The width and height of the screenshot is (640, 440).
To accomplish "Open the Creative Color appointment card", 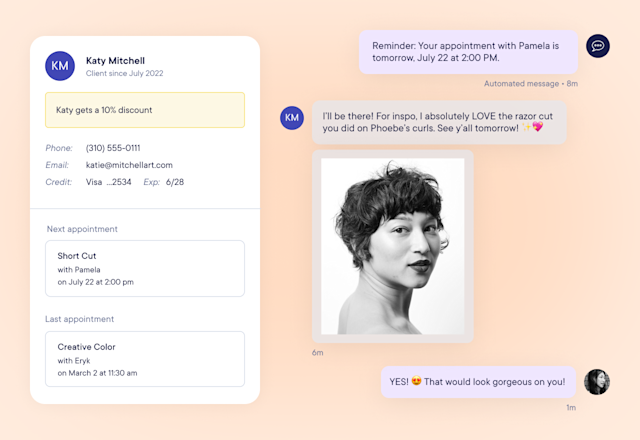I will coord(145,359).
